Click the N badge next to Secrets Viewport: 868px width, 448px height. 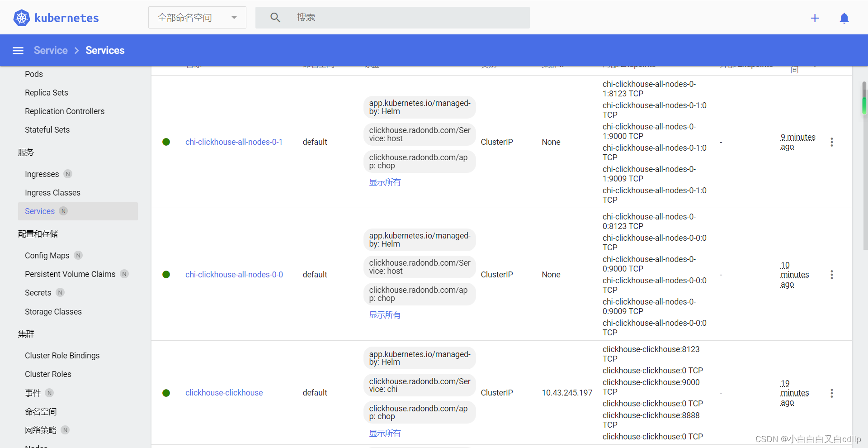pos(60,293)
